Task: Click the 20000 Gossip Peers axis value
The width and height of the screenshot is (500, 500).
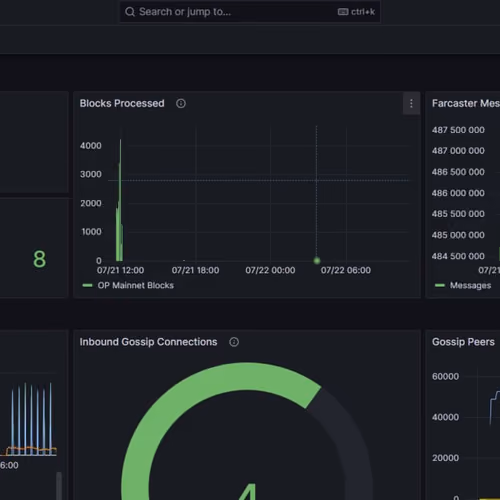Action: tap(446, 458)
